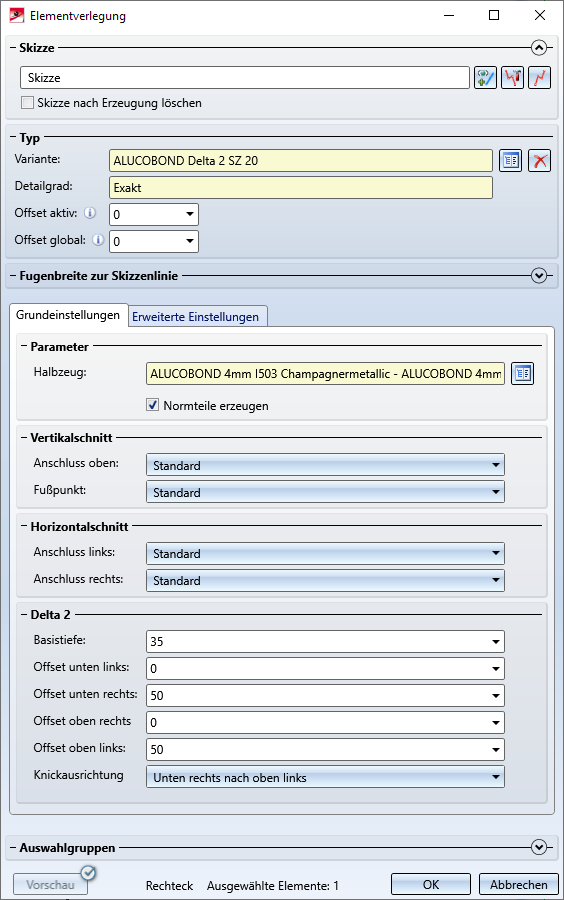Open the Knickausrichtung dropdown
Screen dimensions: 564x900
click(x=325, y=777)
